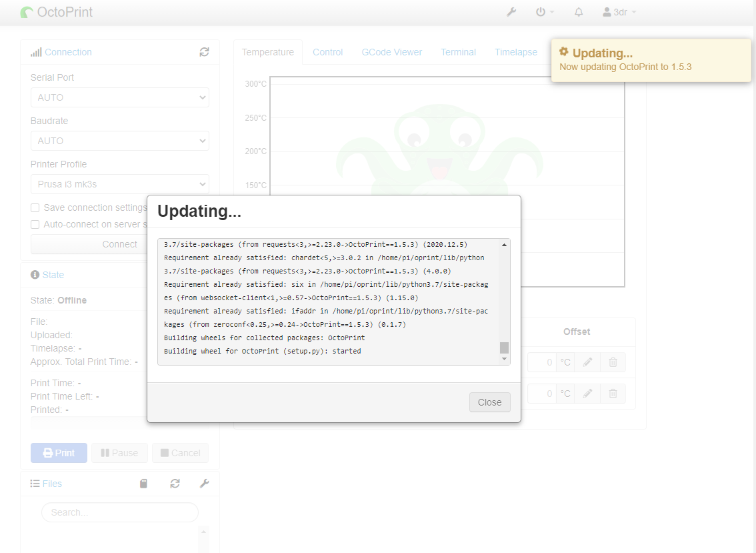Click the 'Building wheel for OctoPrint' log line
Screen dimensions: 756x553
click(x=262, y=352)
